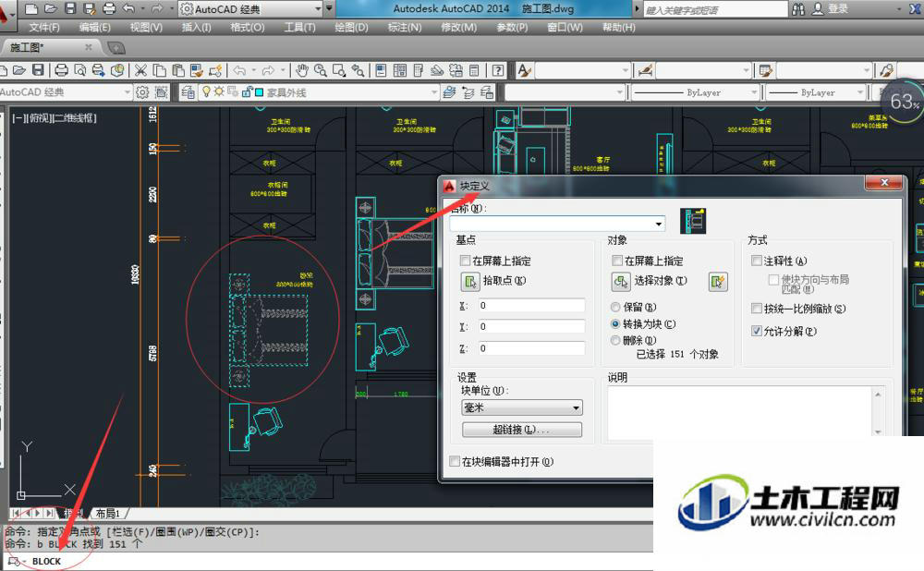Open the 插入(I) menu
This screenshot has width=924, height=571.
[196, 27]
